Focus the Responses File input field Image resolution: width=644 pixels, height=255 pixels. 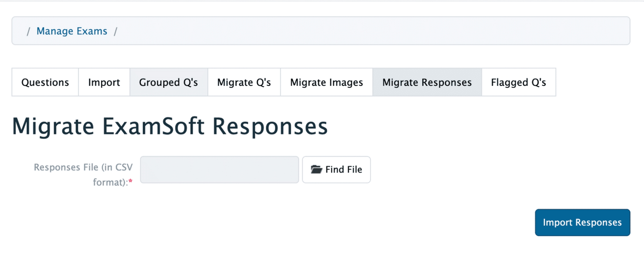coord(219,170)
